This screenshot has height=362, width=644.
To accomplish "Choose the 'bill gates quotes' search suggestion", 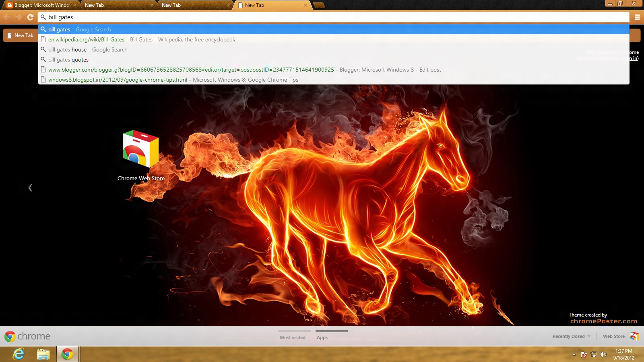I will 334,60.
